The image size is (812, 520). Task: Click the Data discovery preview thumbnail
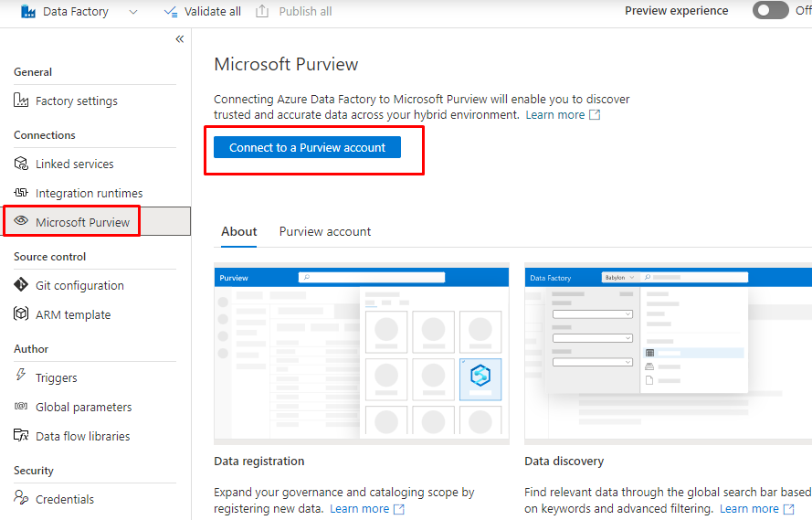pos(668,355)
